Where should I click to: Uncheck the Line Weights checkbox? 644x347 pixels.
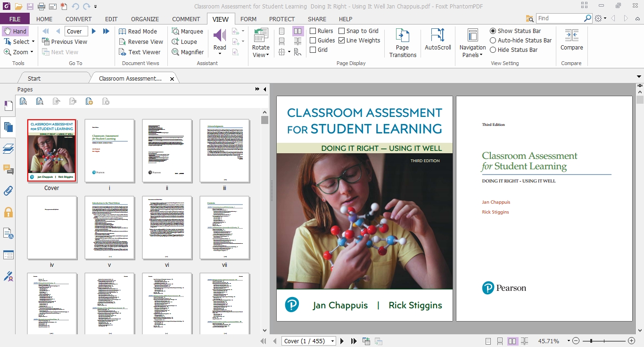[x=342, y=41]
